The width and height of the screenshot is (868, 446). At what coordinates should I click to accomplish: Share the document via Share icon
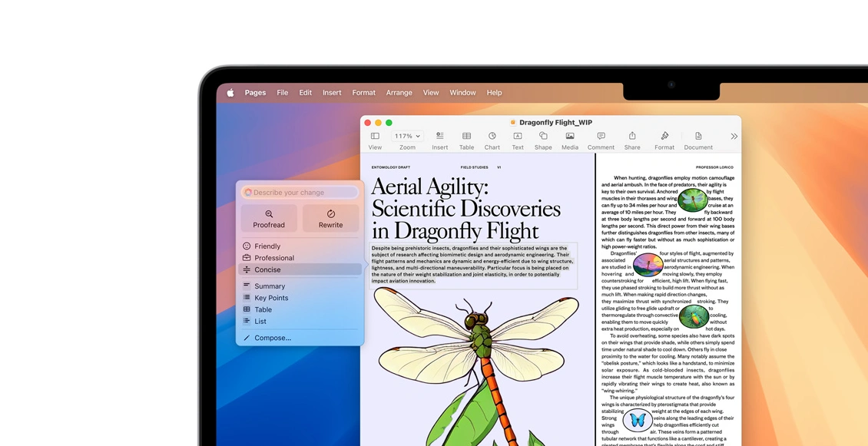(x=632, y=137)
